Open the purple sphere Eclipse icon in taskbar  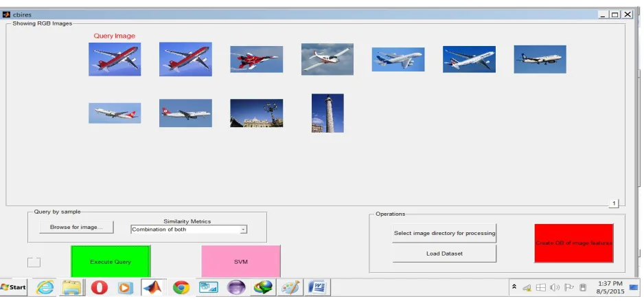coord(235,287)
